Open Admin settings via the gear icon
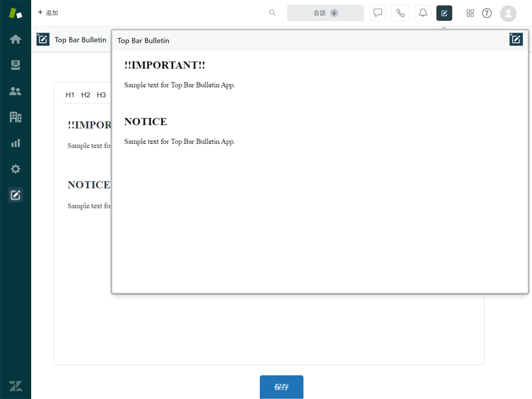532x399 pixels. (x=15, y=169)
